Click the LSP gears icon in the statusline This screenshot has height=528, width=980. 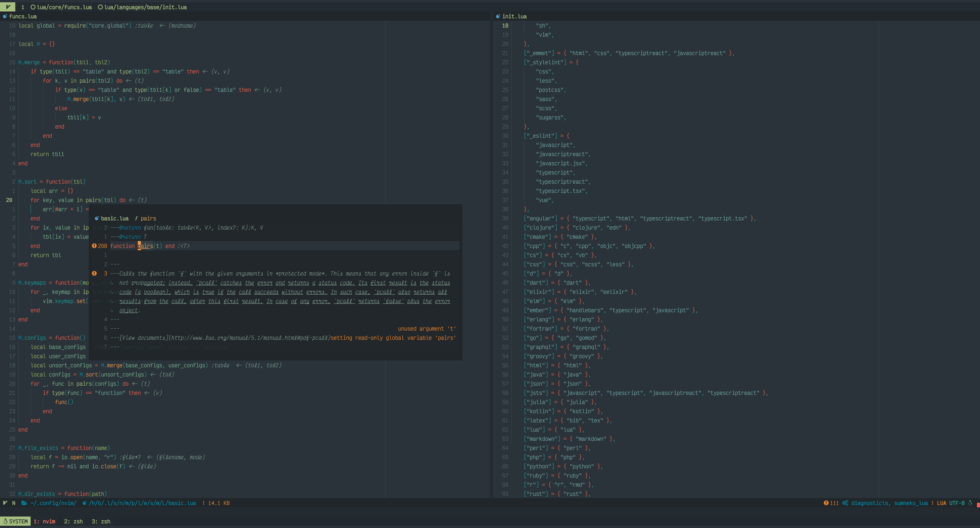[x=845, y=503]
